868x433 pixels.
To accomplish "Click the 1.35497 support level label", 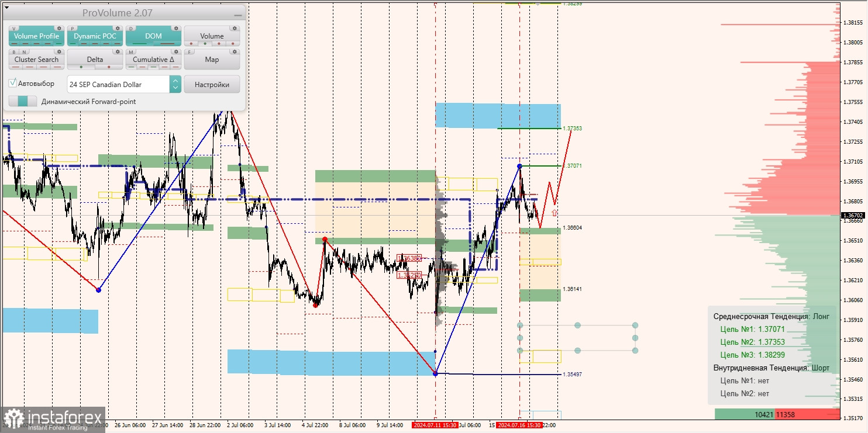I will 572,374.
